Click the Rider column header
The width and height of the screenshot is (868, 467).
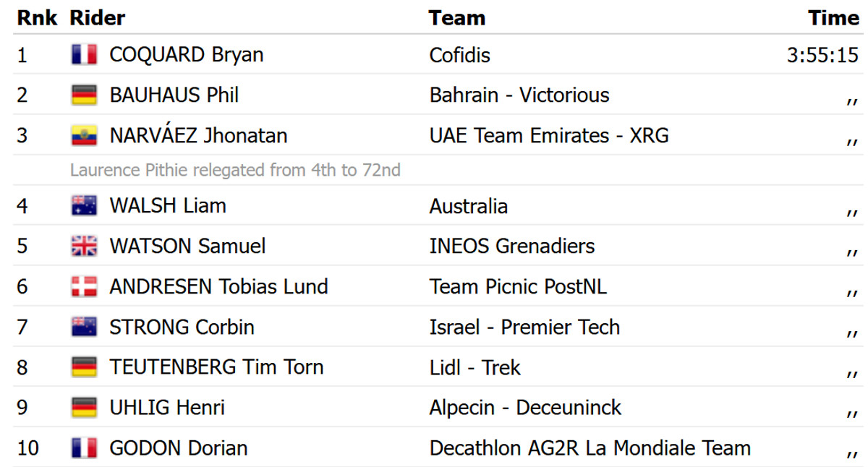[x=97, y=18]
